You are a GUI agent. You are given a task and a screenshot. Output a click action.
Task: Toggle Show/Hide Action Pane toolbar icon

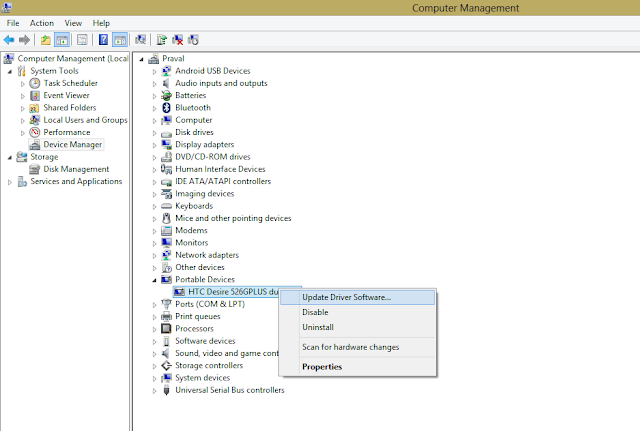pyautogui.click(x=120, y=40)
